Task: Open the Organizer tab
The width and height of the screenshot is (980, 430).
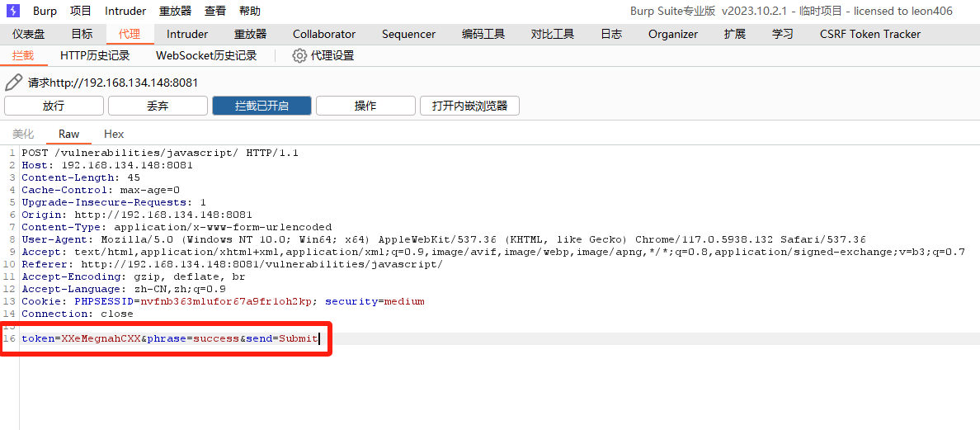Action: click(673, 35)
